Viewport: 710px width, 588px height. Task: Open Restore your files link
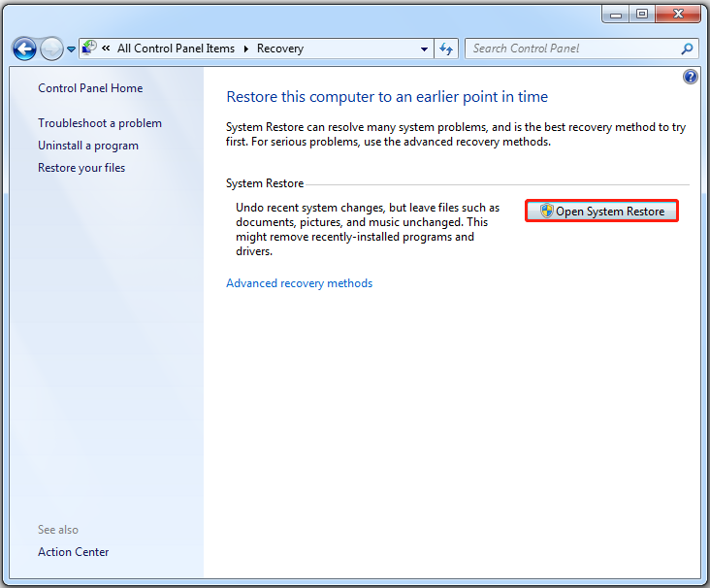click(81, 168)
